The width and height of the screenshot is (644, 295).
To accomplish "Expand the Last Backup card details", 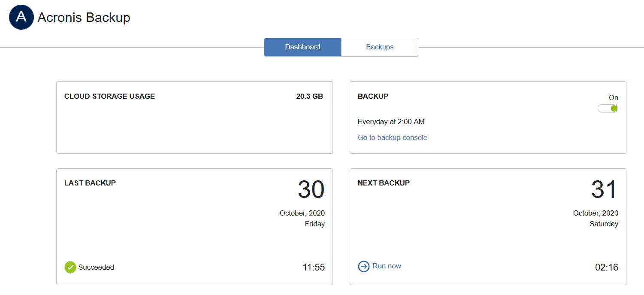I will [194, 227].
